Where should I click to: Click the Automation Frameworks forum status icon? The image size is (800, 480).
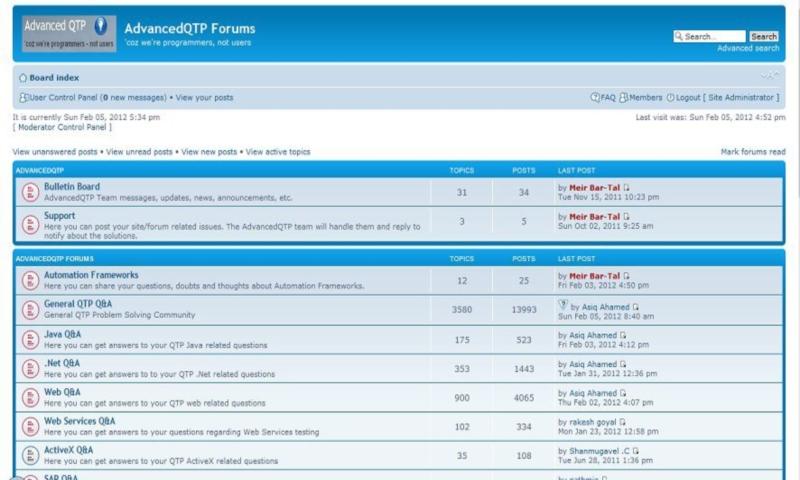(x=30, y=281)
